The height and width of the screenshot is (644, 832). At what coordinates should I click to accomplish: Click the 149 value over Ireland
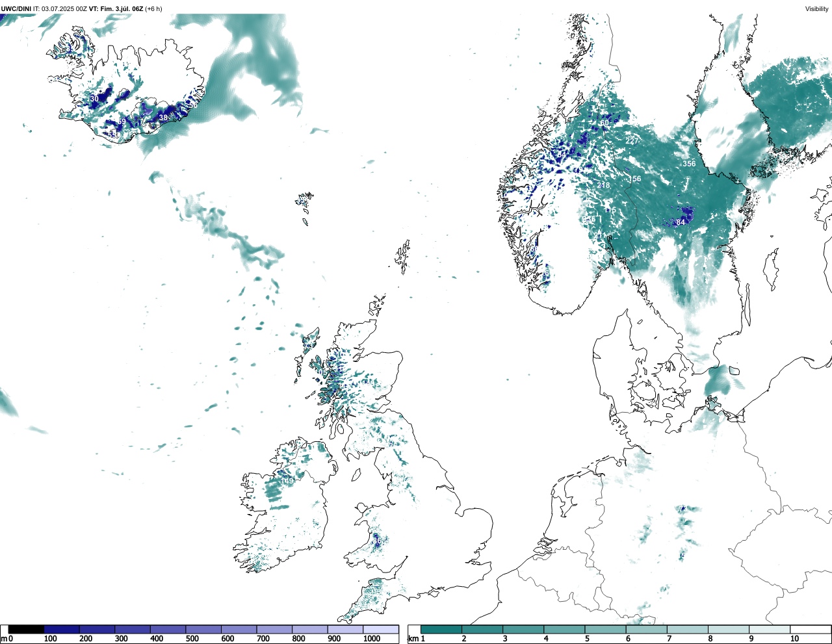(287, 480)
